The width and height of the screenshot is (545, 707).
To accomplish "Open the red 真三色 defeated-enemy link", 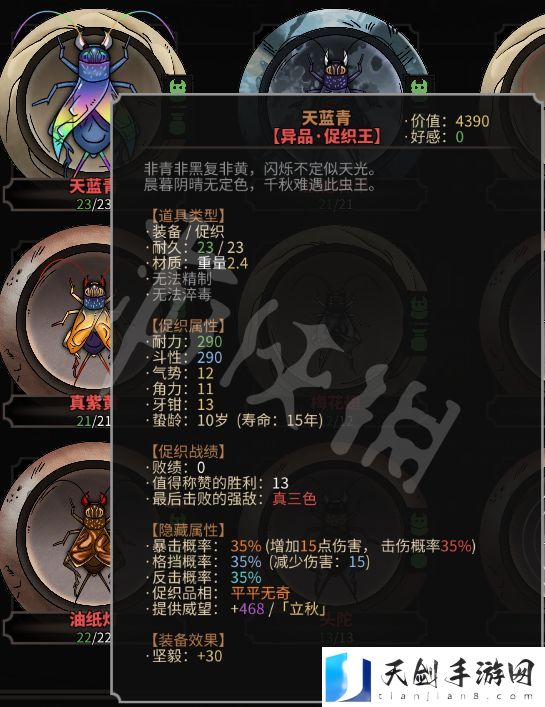I will click(x=294, y=499).
